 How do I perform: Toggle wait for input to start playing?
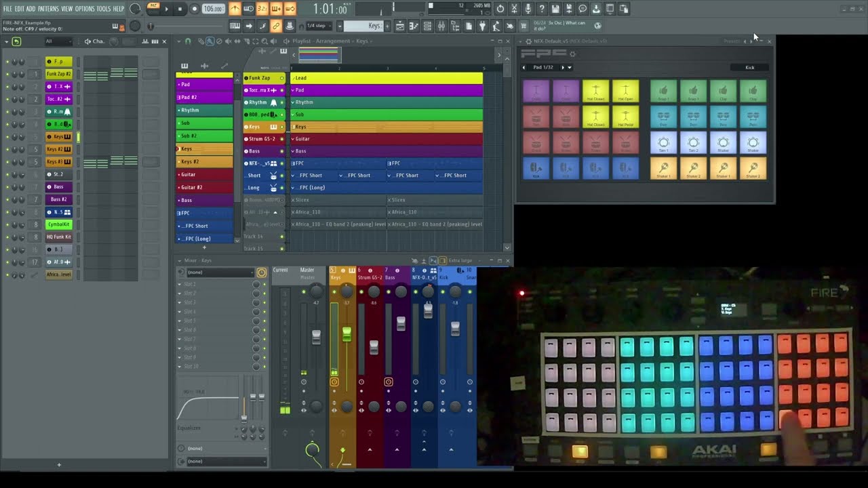click(x=248, y=9)
